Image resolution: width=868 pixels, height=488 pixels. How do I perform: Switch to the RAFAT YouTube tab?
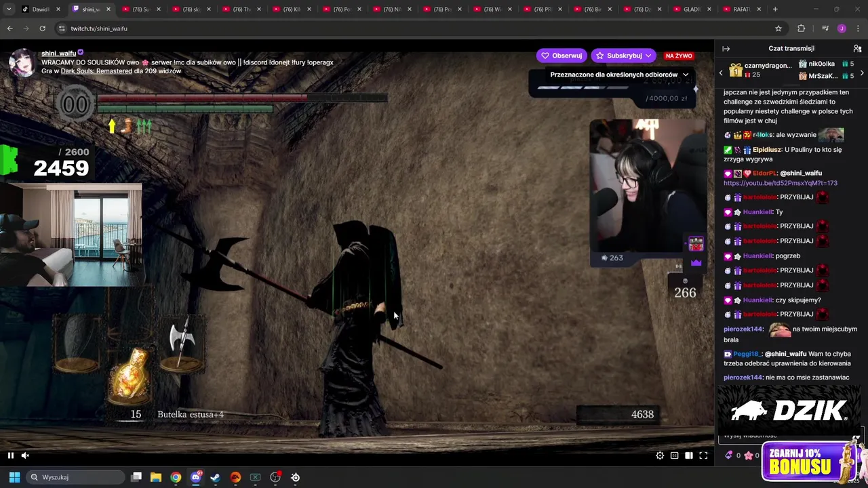[x=743, y=9]
